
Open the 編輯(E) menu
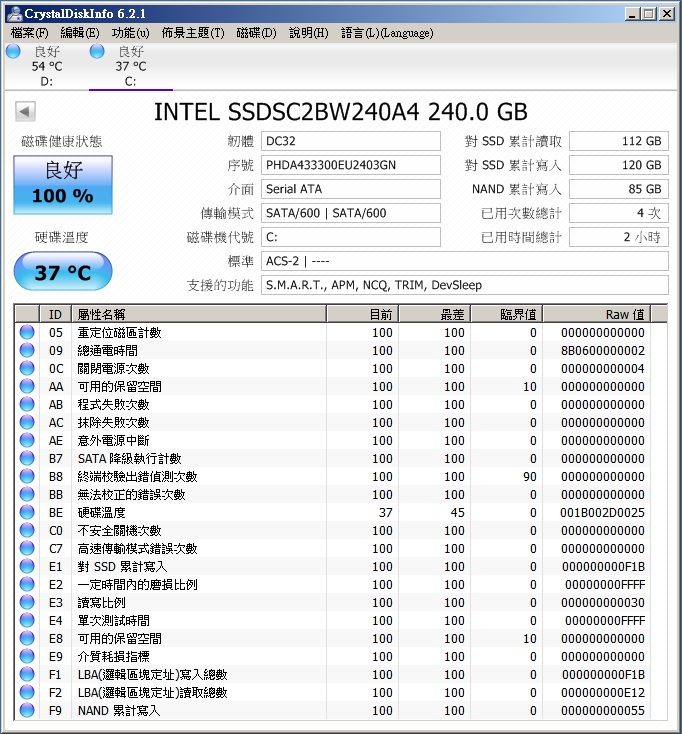[80, 33]
